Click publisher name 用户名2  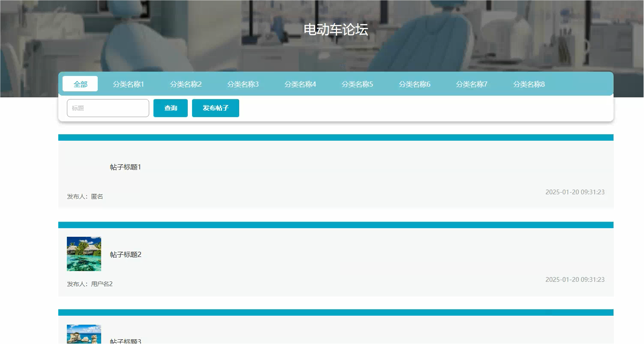tap(102, 284)
